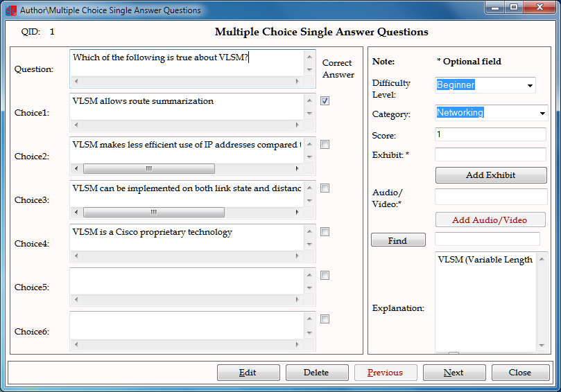Uncheck Choice1 correct answer checkbox
This screenshot has height=392, width=561.
coord(325,100)
